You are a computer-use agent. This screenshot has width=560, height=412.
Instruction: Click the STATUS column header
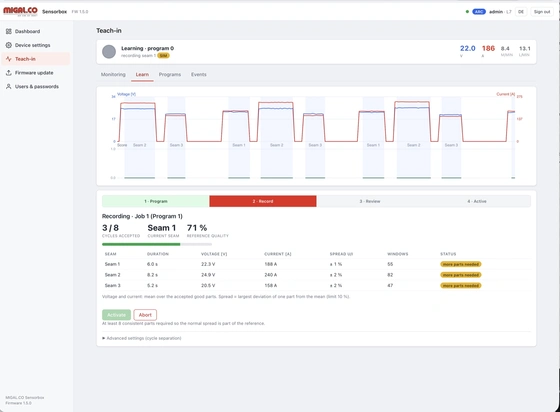point(448,254)
